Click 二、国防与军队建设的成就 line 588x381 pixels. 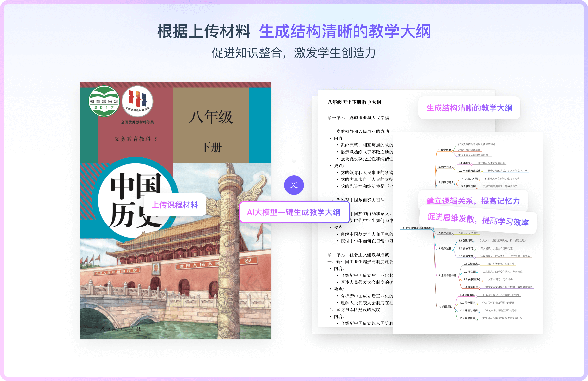tap(354, 310)
